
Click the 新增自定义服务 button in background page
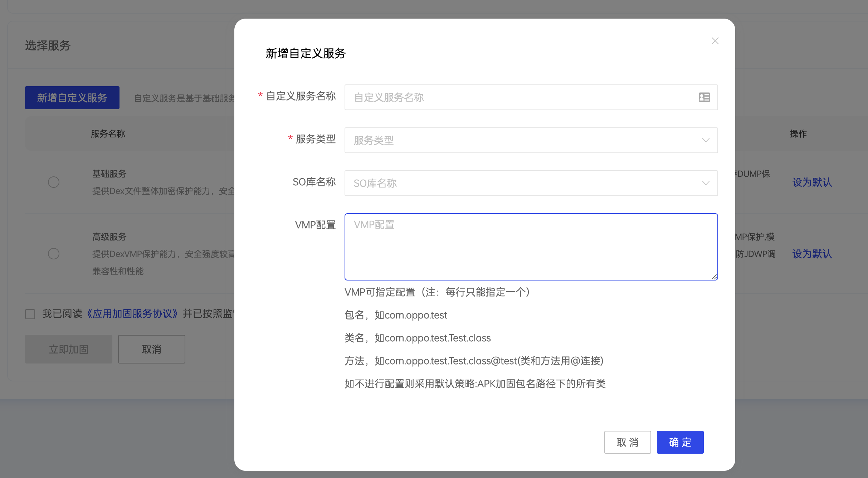72,98
